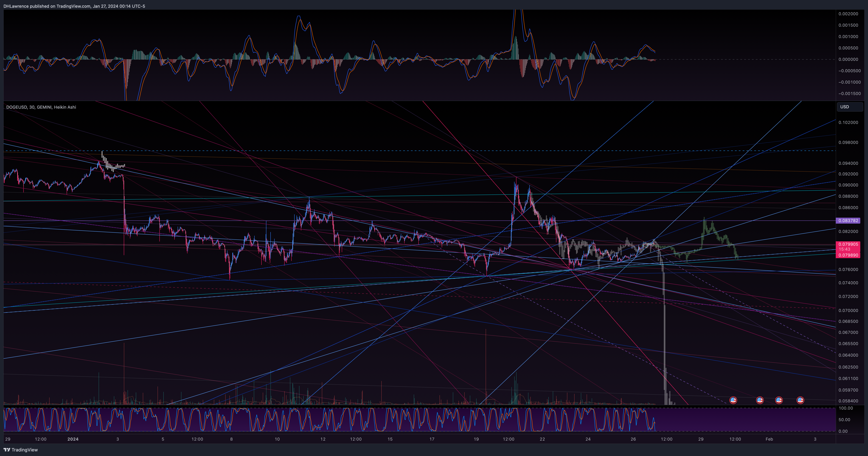Click the 0.076000 price axis label
The image size is (868, 456).
click(848, 269)
